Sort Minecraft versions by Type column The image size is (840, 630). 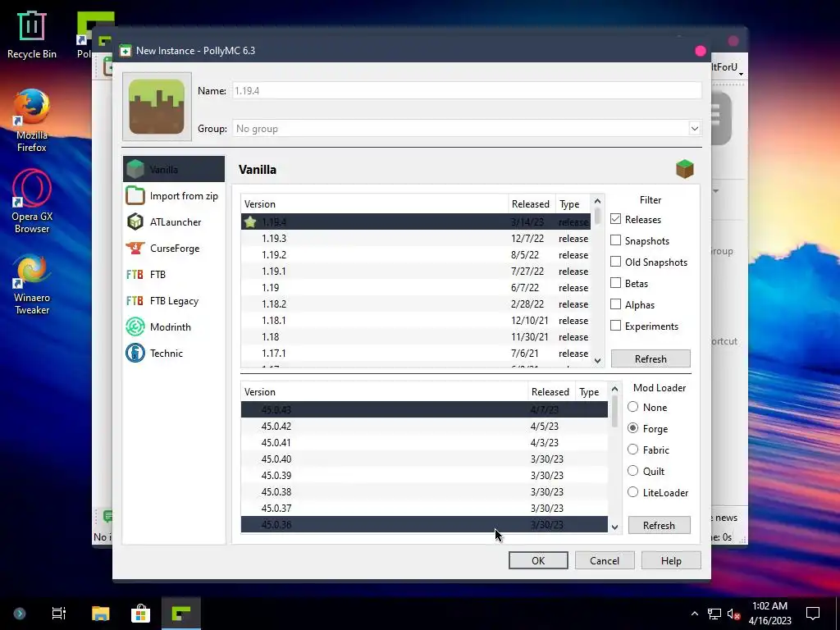(572, 204)
